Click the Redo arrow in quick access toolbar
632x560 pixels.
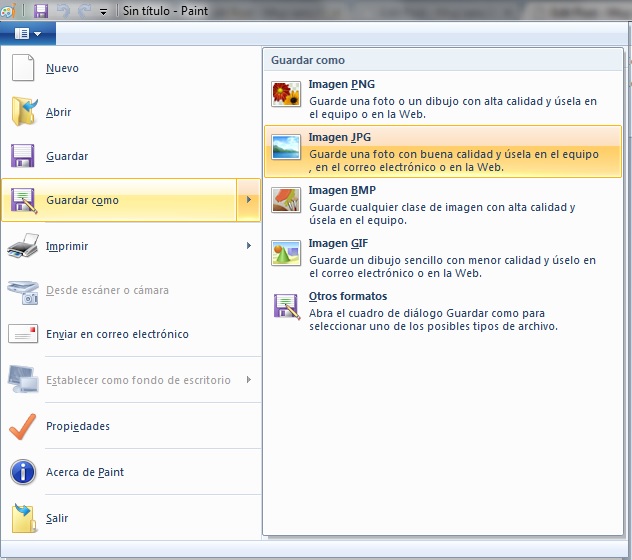(84, 11)
